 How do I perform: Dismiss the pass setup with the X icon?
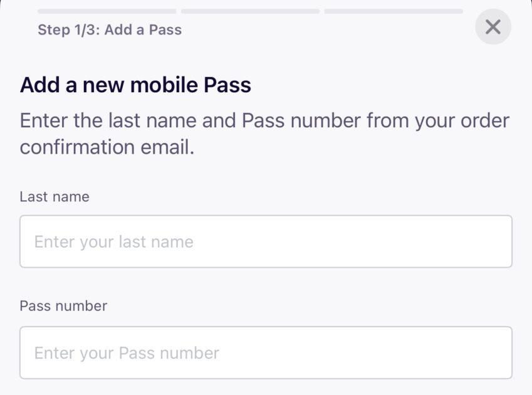tap(493, 27)
